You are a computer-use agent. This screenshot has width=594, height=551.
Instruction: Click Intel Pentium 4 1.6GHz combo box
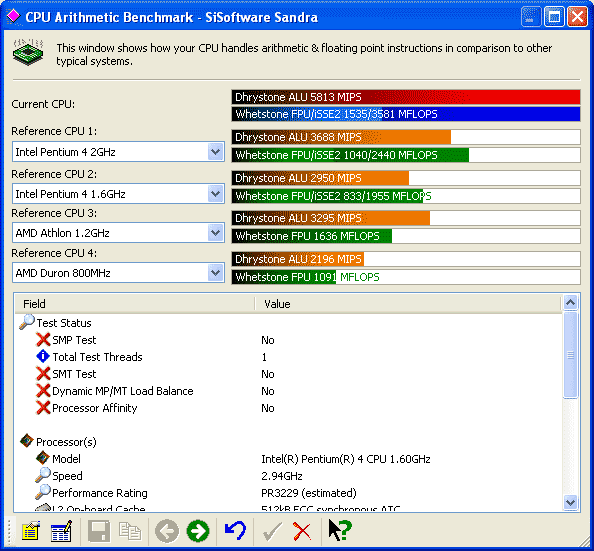[x=118, y=194]
